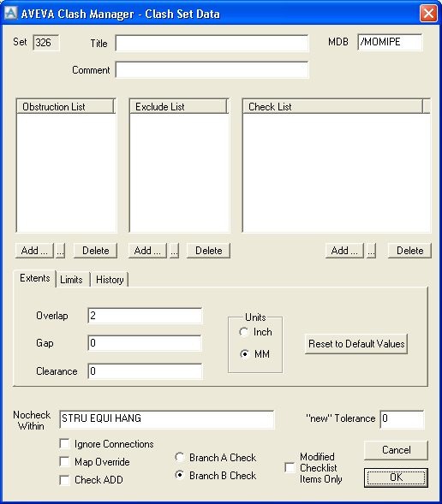Viewport: 442px width, 504px height.
Task: Confirm the dialog with OK
Action: (x=396, y=477)
